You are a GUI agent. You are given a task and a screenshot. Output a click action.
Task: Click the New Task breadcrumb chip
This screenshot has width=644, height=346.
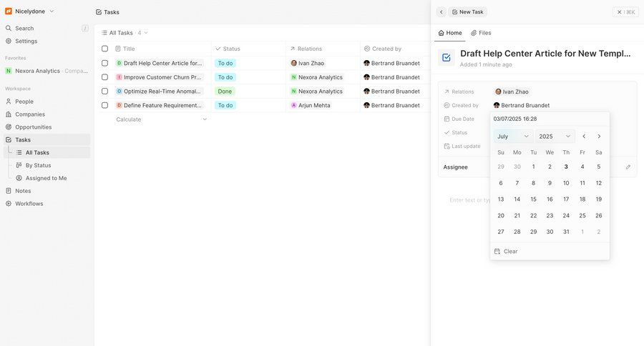tap(467, 12)
